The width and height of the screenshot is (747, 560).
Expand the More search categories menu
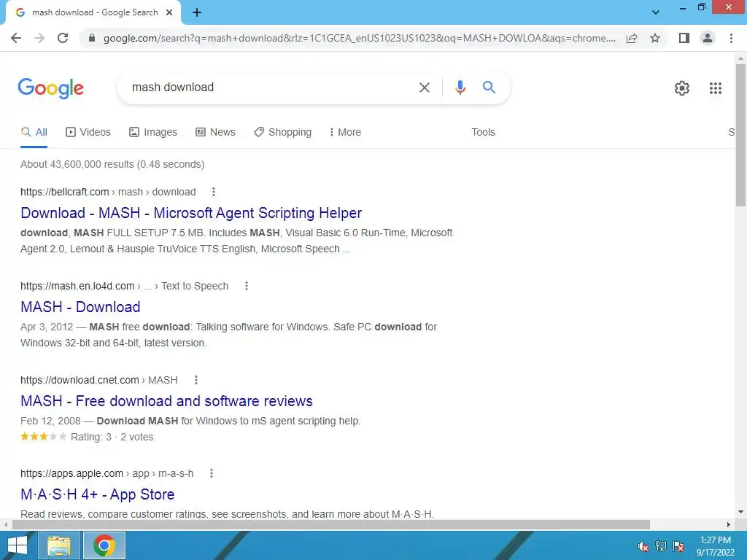345,133
